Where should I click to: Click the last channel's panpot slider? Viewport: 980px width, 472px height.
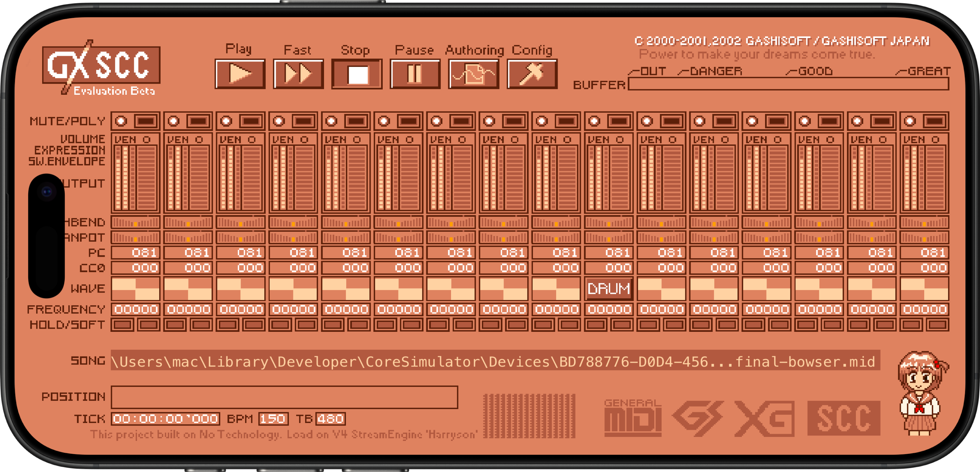point(925,237)
